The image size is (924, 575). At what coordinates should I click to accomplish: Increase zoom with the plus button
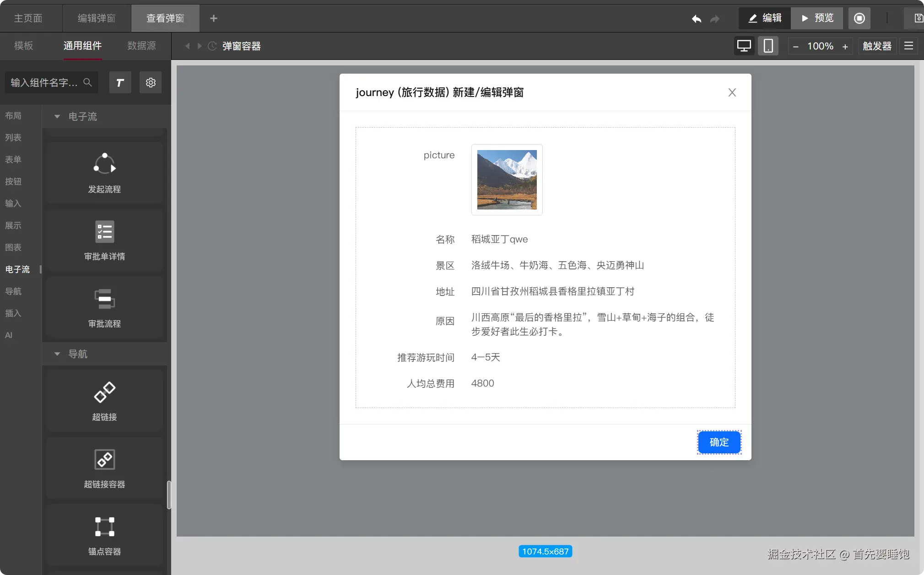click(x=845, y=47)
